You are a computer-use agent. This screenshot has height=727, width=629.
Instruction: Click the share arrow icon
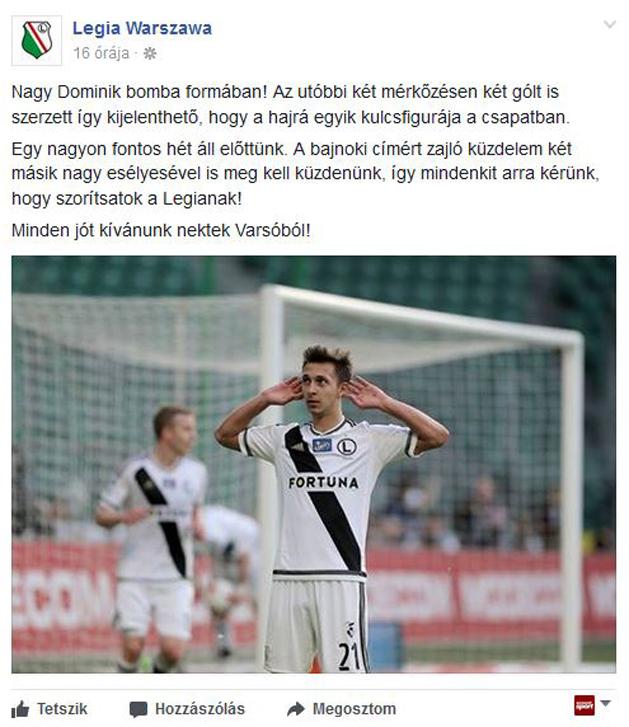pos(296,709)
